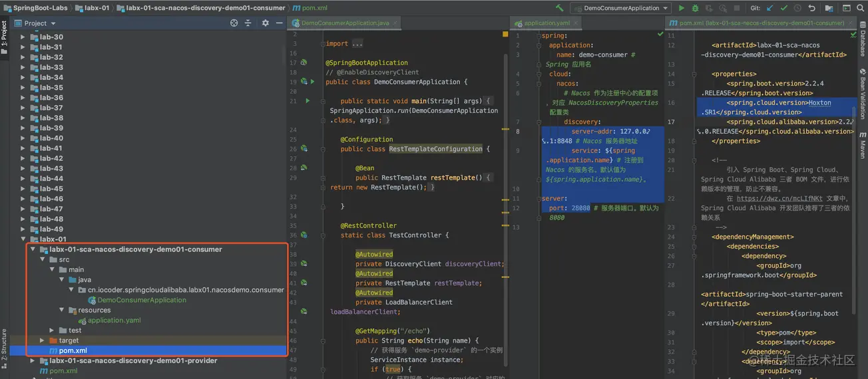The width and height of the screenshot is (868, 379).
Task: Open Git history clock icon
Action: pyautogui.click(x=797, y=8)
